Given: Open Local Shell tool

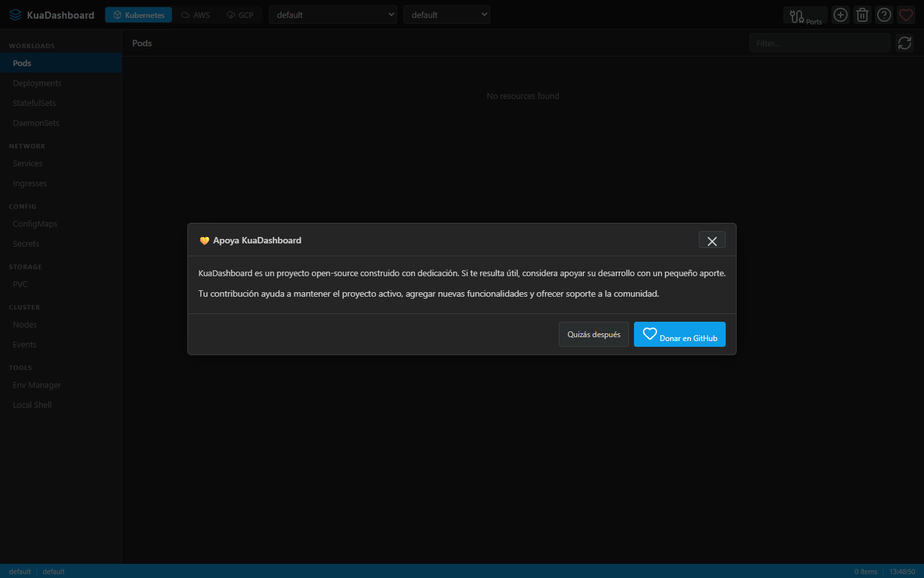Looking at the screenshot, I should 61,405.
